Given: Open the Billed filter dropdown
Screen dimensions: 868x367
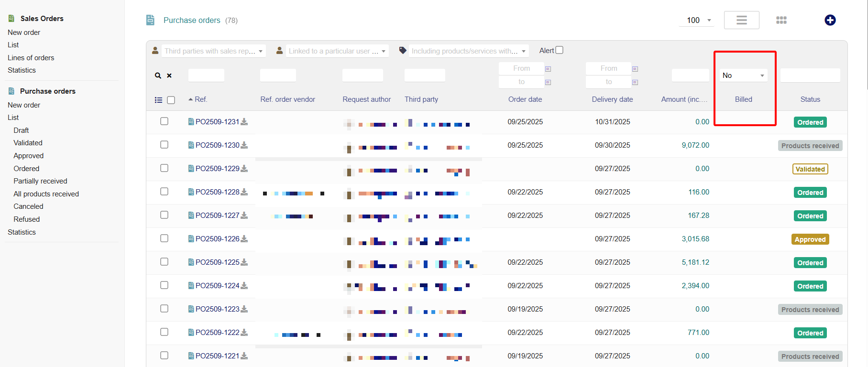Looking at the screenshot, I should tap(743, 76).
